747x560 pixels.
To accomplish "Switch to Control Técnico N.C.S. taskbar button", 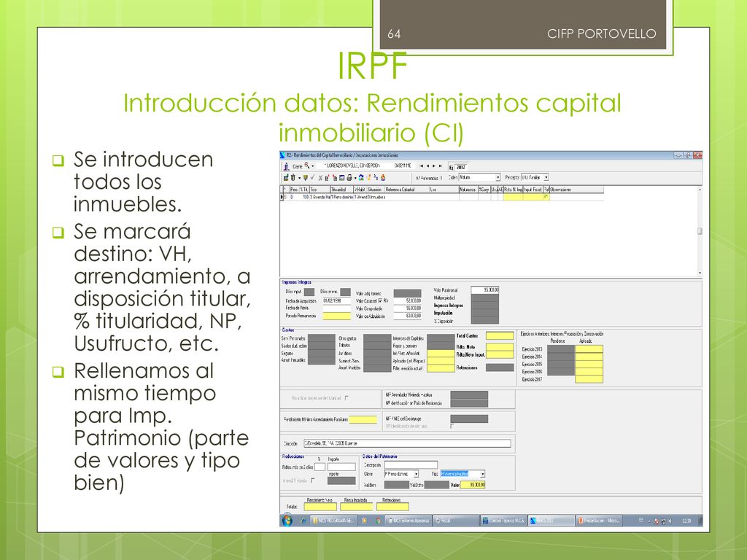I will [x=503, y=521].
